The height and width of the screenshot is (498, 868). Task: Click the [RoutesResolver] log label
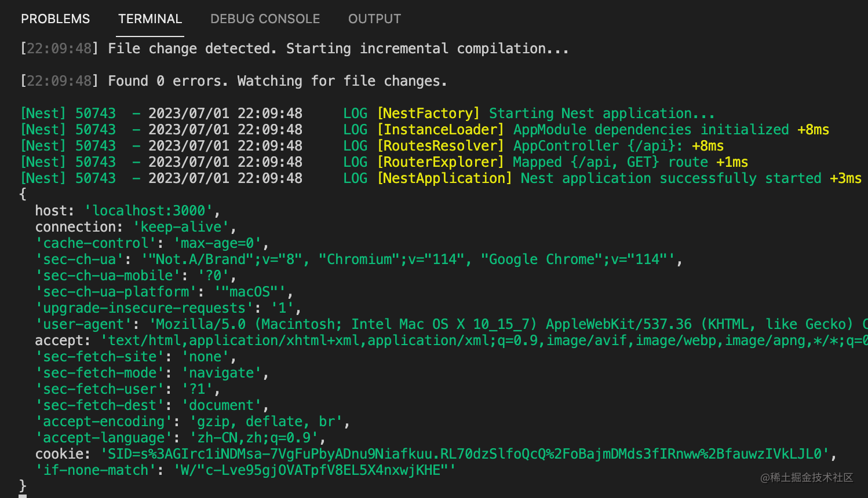click(440, 146)
